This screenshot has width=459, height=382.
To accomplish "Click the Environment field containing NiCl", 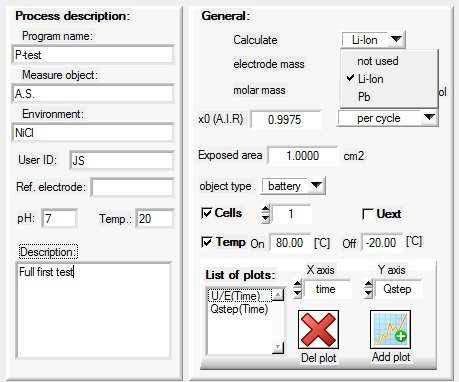I will coord(93,133).
